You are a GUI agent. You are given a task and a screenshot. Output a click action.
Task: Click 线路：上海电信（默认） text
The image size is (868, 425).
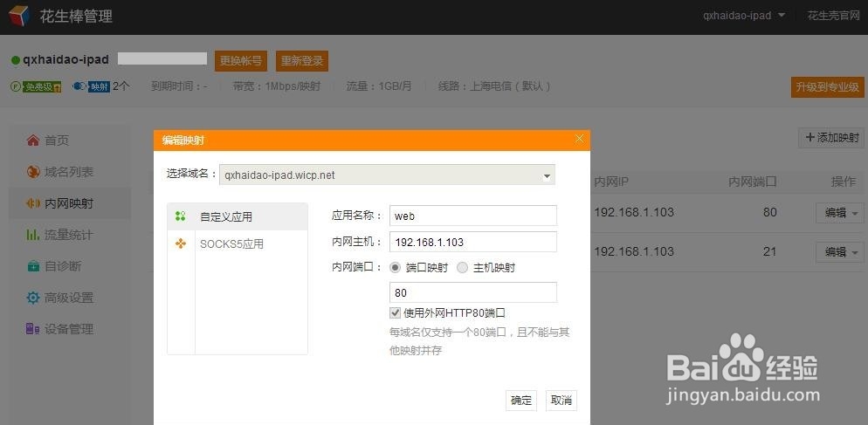click(x=495, y=87)
